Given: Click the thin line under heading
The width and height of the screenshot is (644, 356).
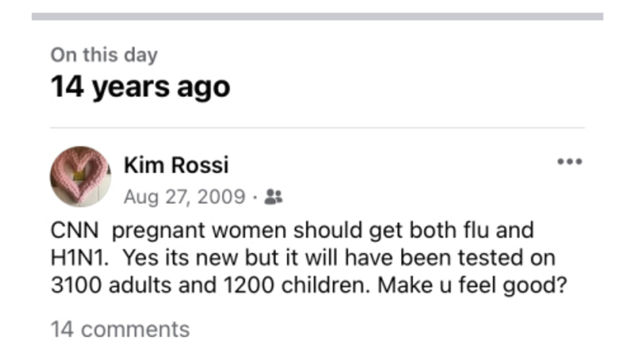Looking at the screenshot, I should coord(317,128).
